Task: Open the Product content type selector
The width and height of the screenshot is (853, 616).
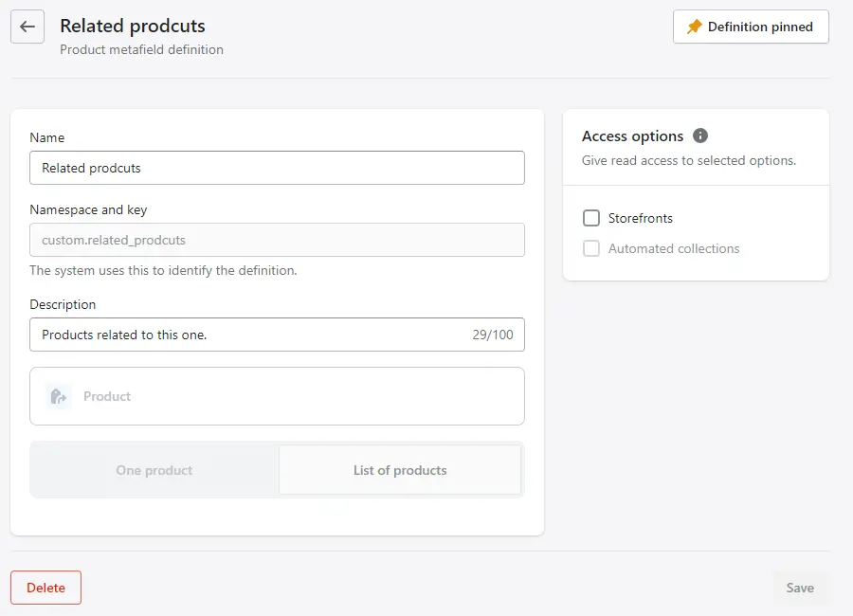Action: tap(277, 396)
